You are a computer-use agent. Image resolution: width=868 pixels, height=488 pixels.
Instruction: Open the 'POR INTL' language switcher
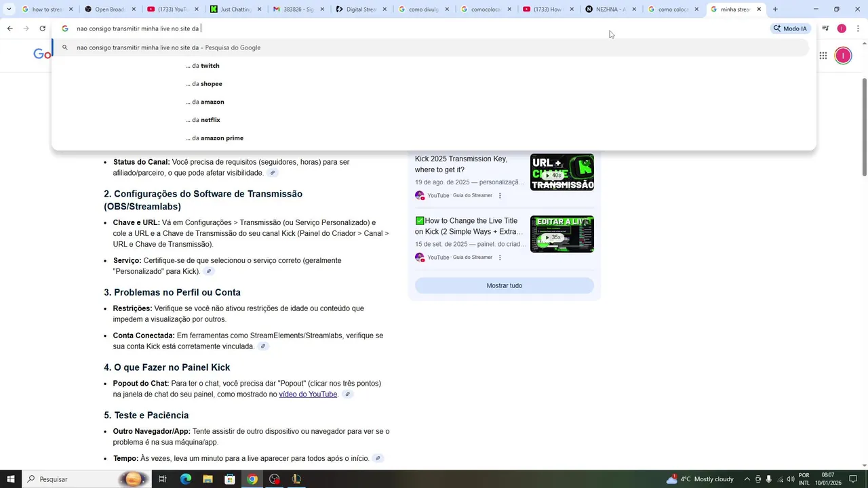(x=804, y=479)
